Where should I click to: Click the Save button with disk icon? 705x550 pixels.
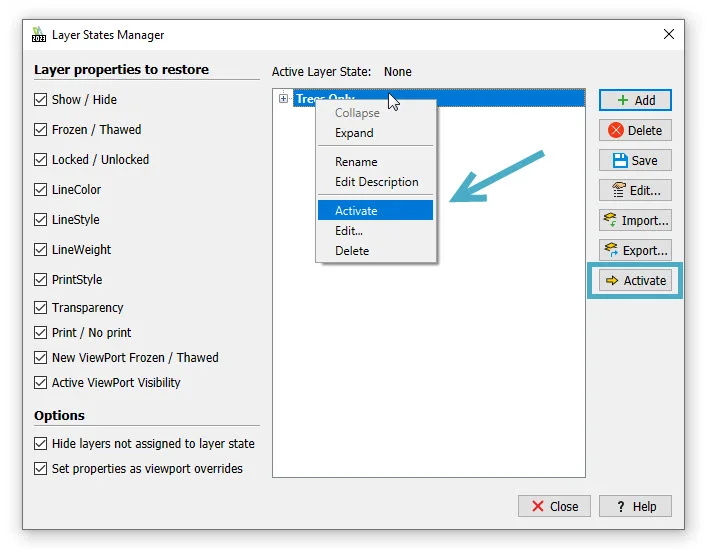click(x=635, y=160)
